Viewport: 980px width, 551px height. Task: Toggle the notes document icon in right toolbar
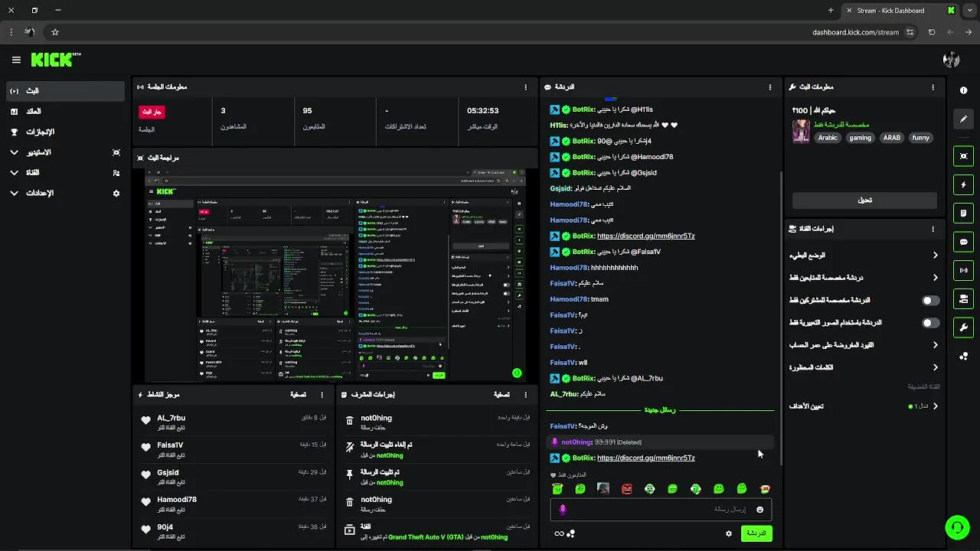[x=963, y=213]
